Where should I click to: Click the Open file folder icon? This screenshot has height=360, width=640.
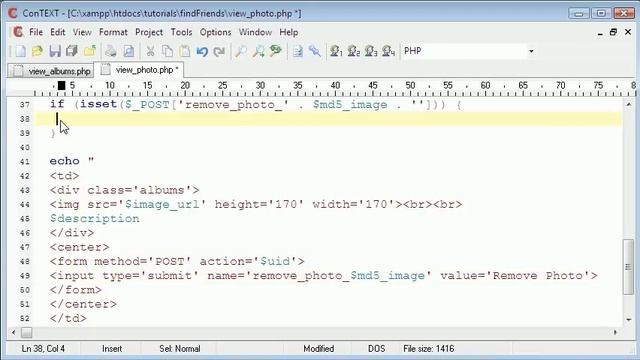coord(37,51)
